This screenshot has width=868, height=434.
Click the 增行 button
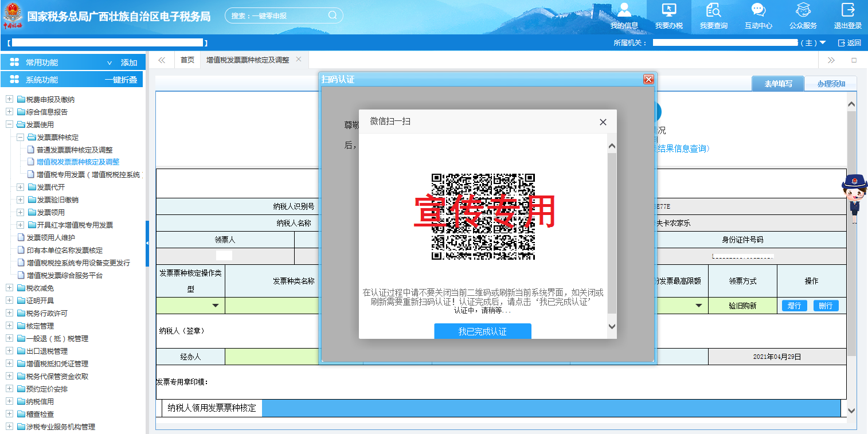click(794, 306)
